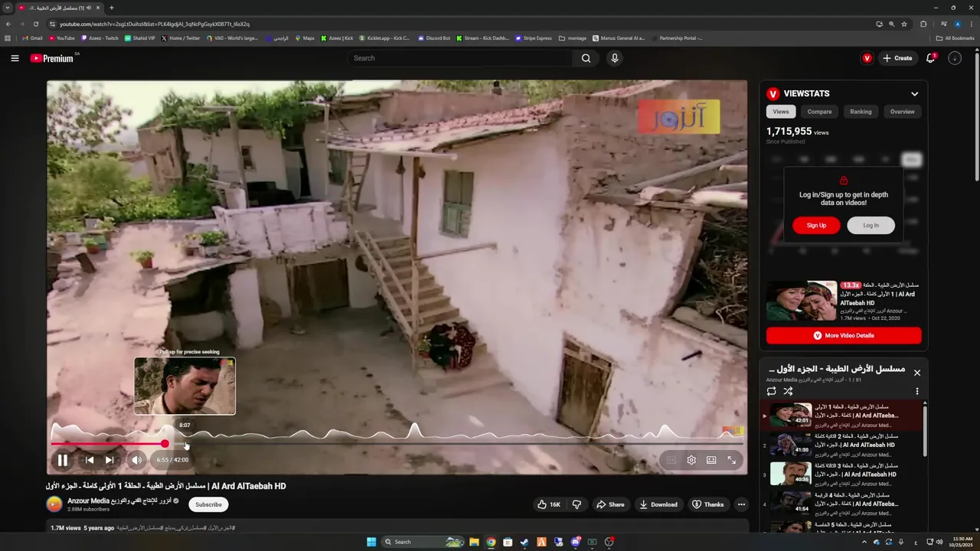Open File Explorer from the taskbar

coord(474,542)
